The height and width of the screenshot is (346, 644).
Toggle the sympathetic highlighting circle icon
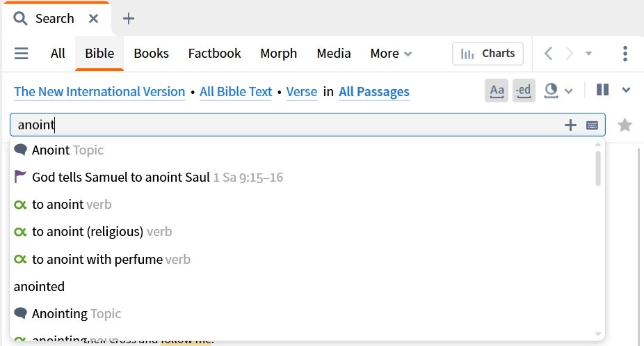click(x=551, y=91)
